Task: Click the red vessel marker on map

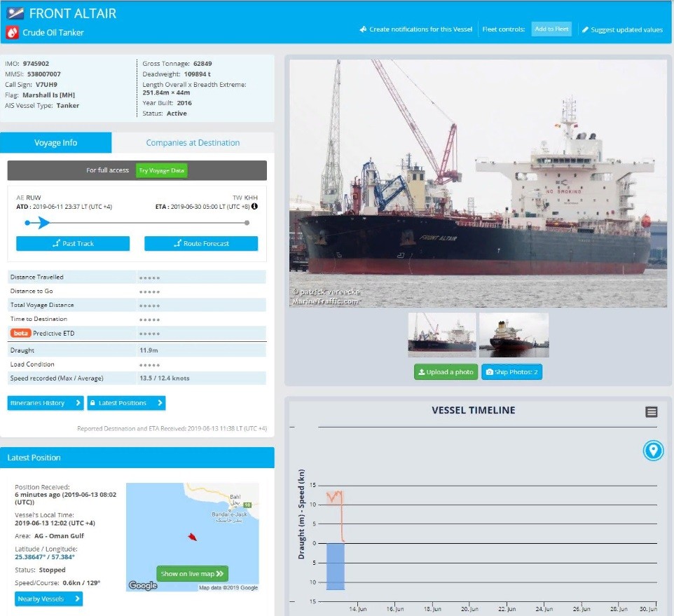Action: (x=191, y=537)
